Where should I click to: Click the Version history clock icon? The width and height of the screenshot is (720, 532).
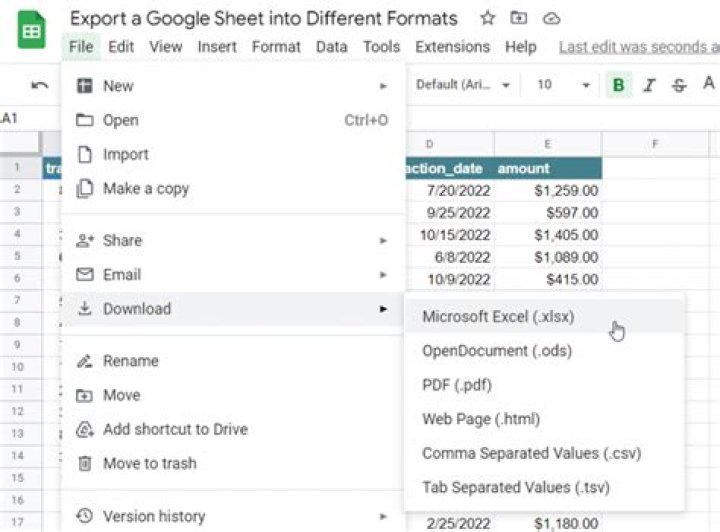point(84,516)
